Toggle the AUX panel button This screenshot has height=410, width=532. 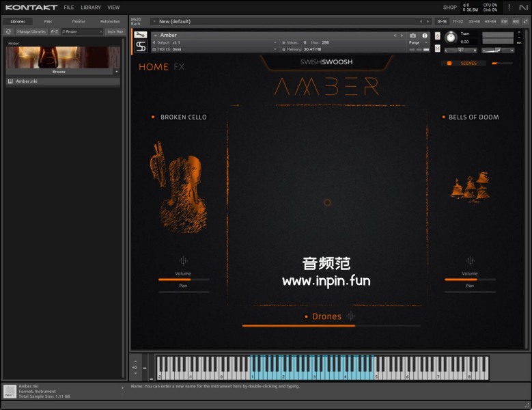[516, 21]
